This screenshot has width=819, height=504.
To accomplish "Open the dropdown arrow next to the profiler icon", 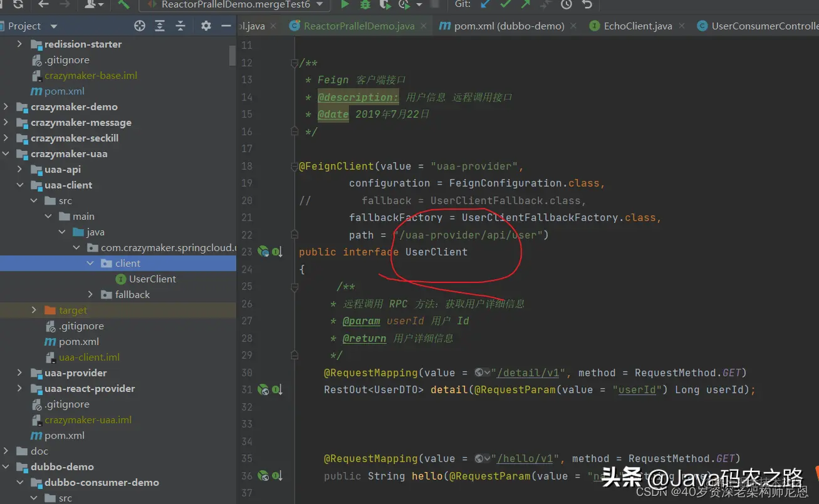I will [x=419, y=5].
